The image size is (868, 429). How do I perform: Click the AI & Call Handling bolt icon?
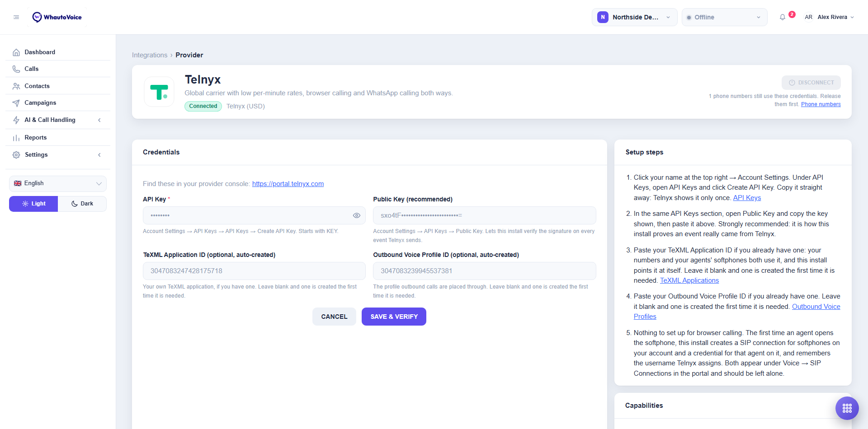pos(16,120)
